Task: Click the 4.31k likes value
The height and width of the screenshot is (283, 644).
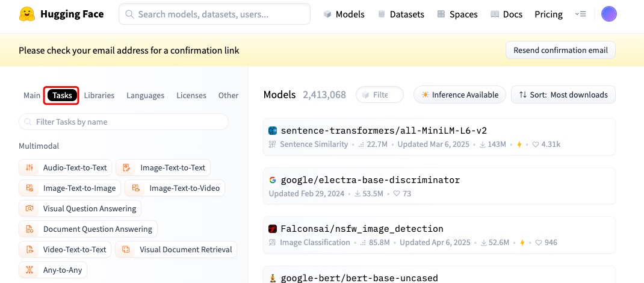Action: pos(550,144)
